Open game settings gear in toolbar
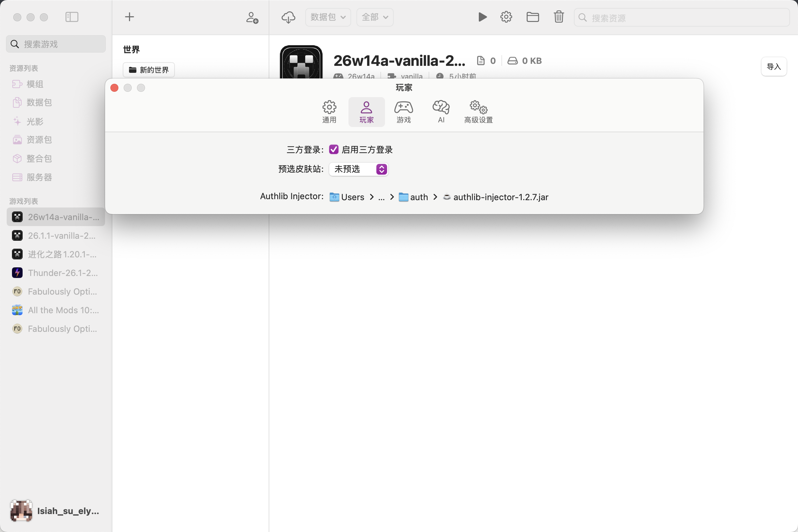The height and width of the screenshot is (532, 798). click(506, 17)
